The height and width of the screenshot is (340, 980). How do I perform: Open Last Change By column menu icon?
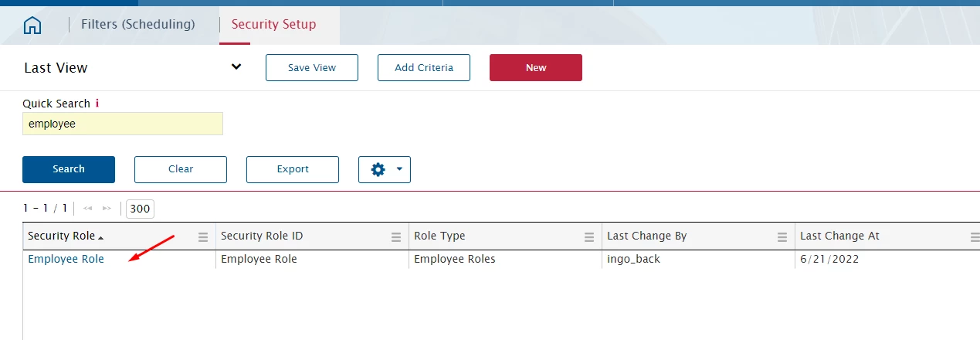(782, 236)
